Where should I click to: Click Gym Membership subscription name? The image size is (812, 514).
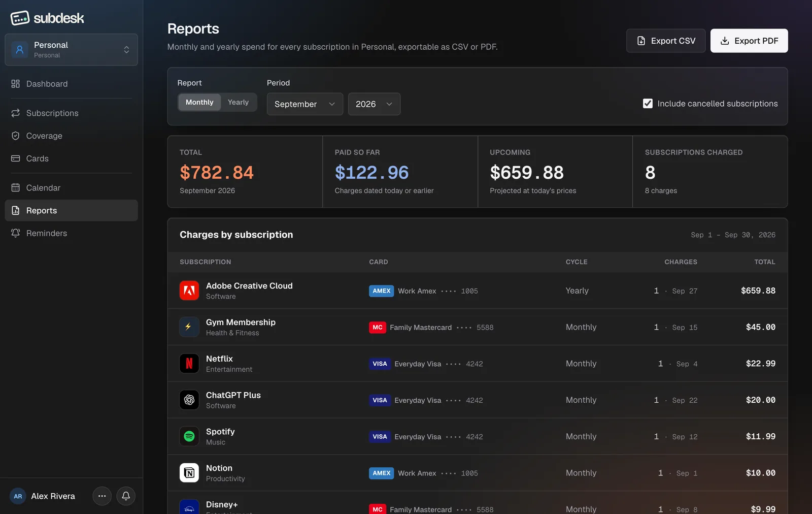[x=241, y=323]
